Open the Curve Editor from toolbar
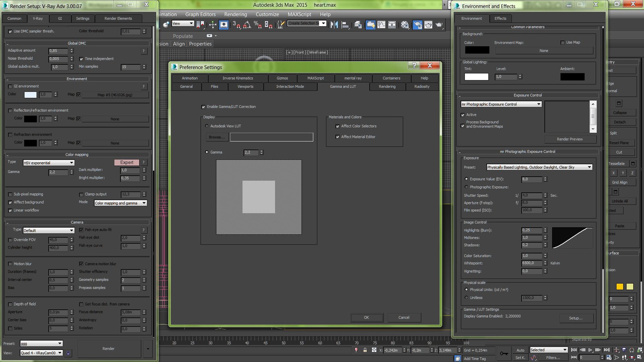This screenshot has height=362, width=644. (381, 25)
